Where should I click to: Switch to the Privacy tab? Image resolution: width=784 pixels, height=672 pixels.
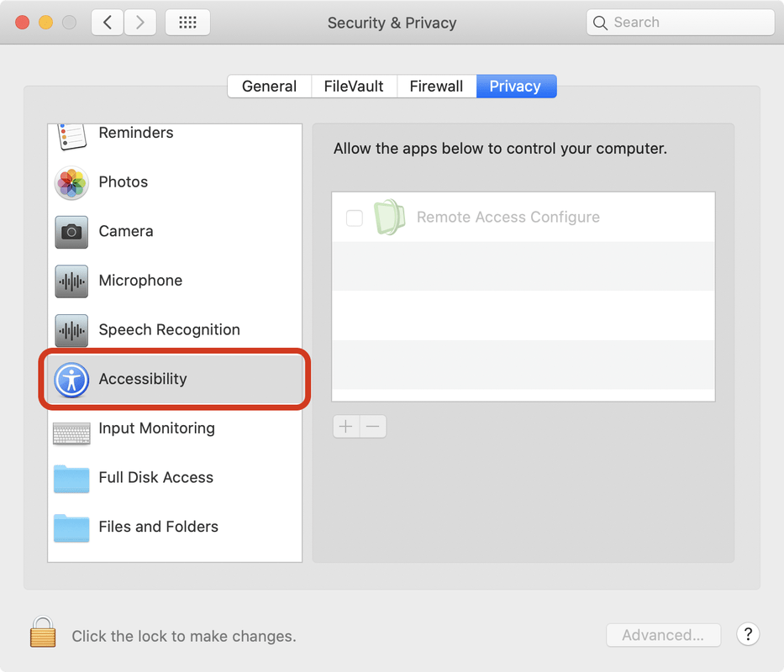(x=515, y=86)
